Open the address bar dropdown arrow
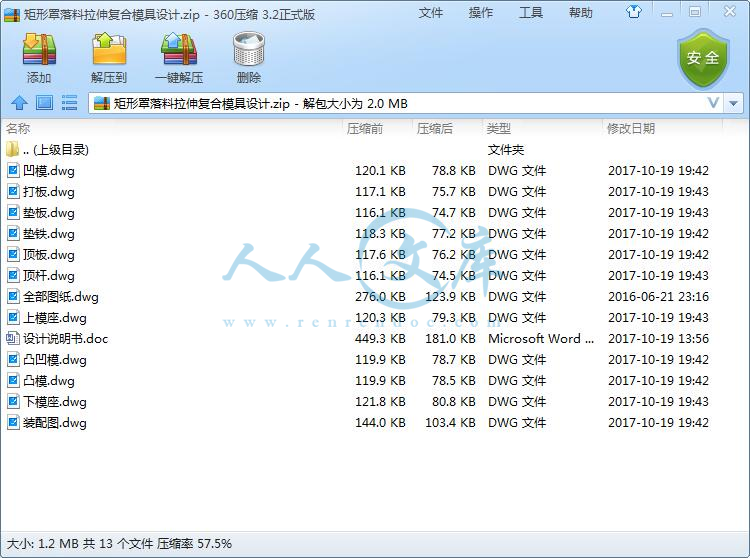This screenshot has width=750, height=558. (734, 103)
